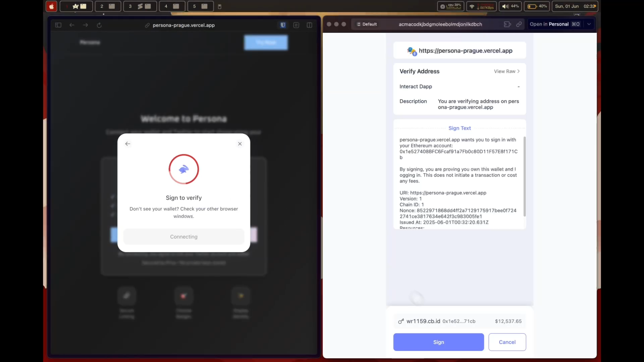
Task: Switch to workspace 4 in the top bar
Action: pos(172,6)
